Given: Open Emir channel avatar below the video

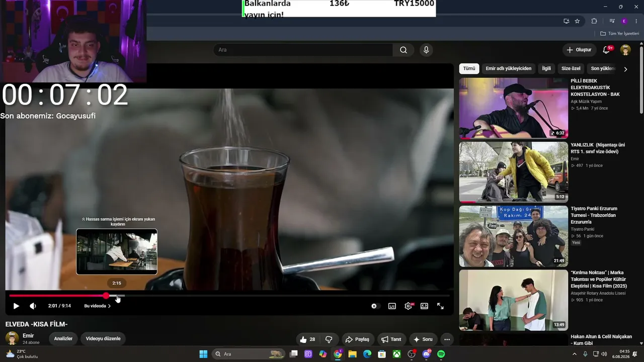Looking at the screenshot, I should [x=12, y=338].
